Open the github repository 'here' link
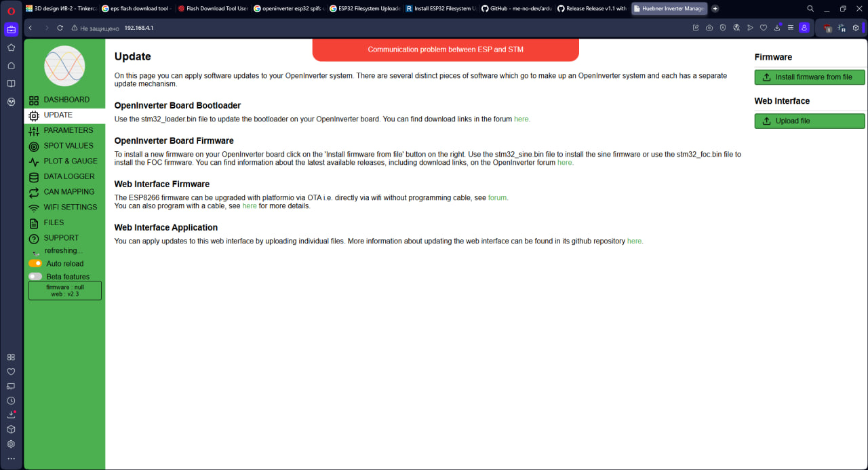 tap(635, 241)
